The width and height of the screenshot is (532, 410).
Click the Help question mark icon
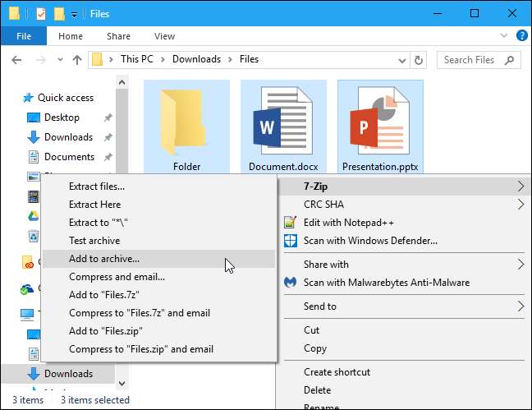point(521,36)
